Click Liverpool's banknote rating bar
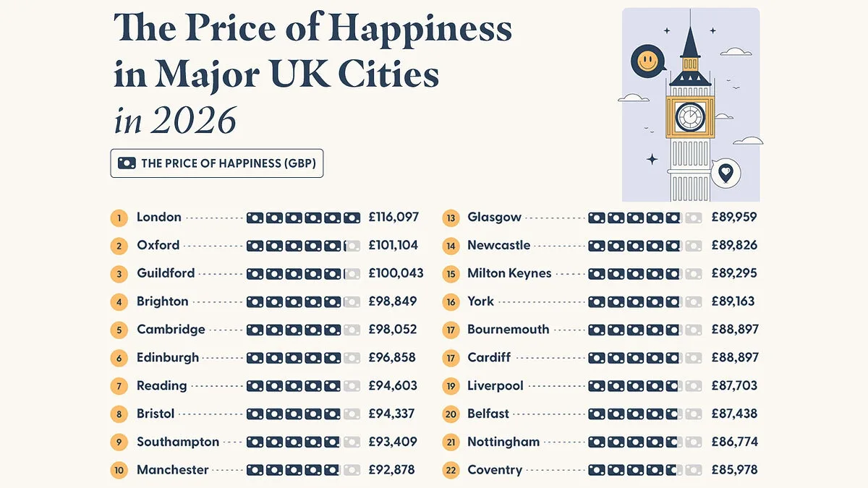This screenshot has width=868, height=488. point(645,386)
